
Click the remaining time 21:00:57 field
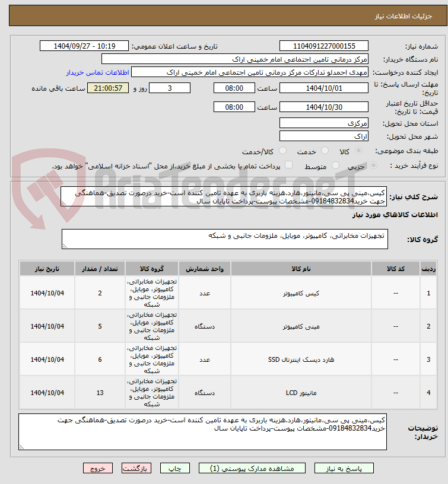(108, 88)
